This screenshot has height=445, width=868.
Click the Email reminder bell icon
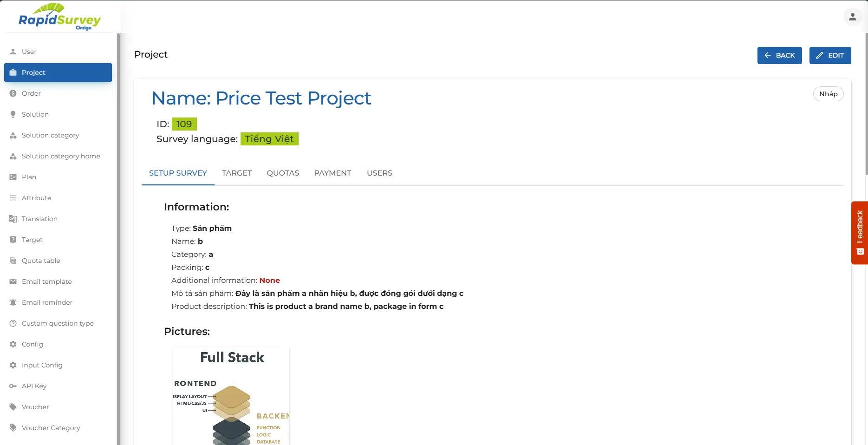click(x=13, y=302)
